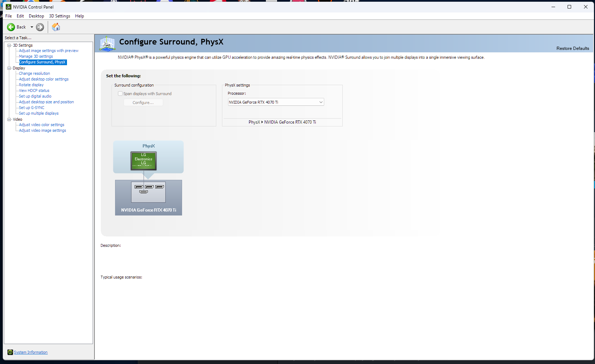Click the System Information icon

coord(10,352)
